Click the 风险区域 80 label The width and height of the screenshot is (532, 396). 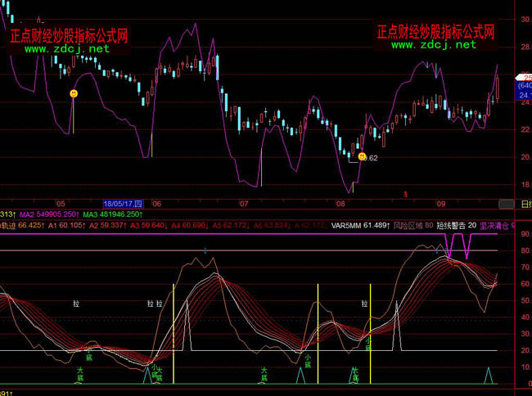point(413,224)
